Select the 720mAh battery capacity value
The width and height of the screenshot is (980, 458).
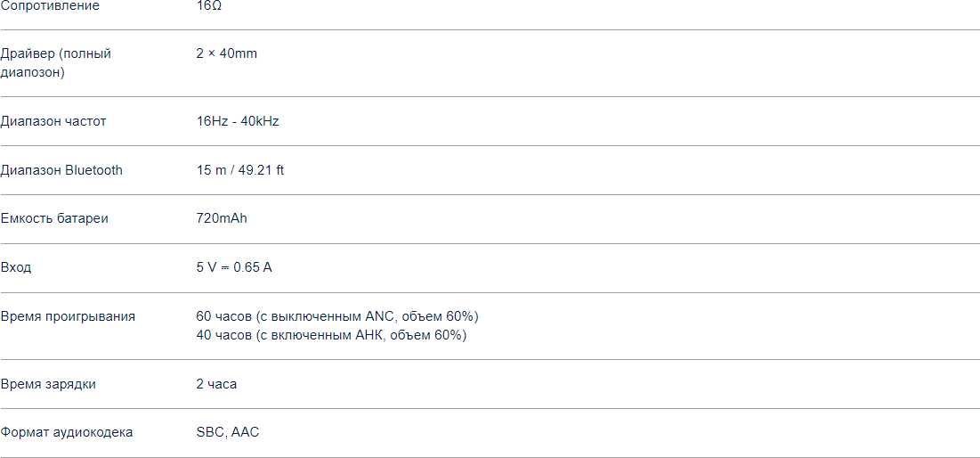click(222, 218)
